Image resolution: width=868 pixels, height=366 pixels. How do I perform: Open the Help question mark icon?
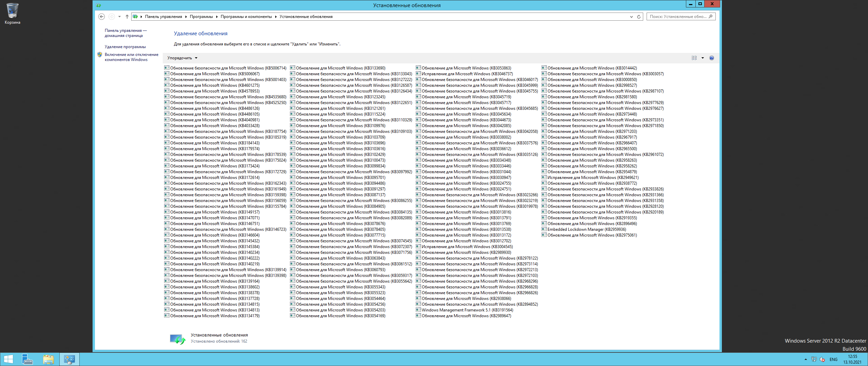pyautogui.click(x=712, y=58)
